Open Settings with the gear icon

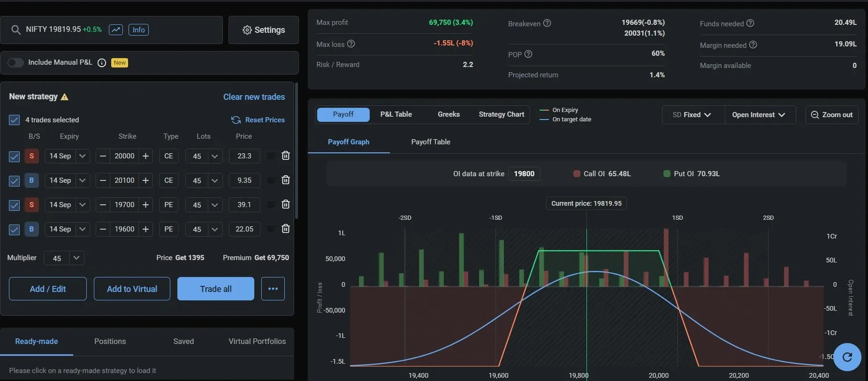(x=264, y=30)
